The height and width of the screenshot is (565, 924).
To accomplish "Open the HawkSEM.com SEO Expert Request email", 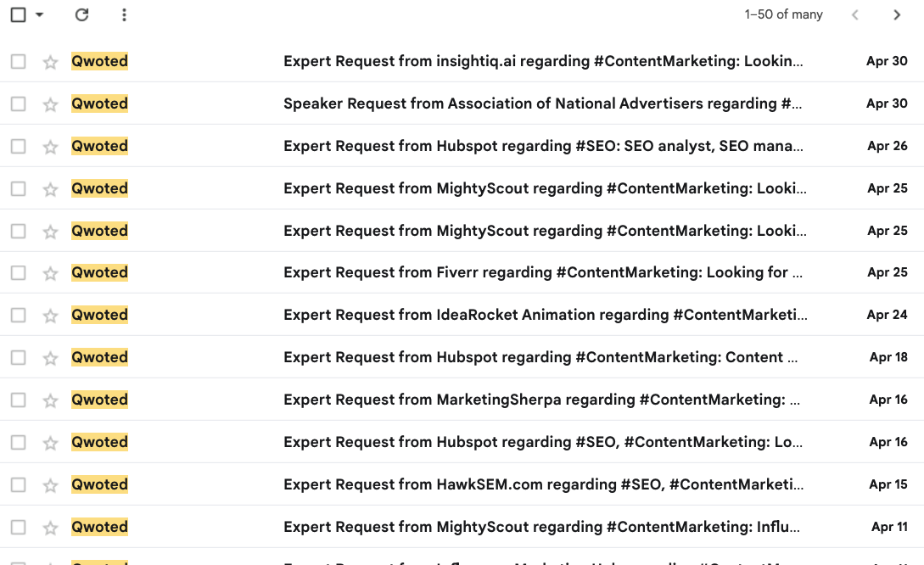I will coord(543,484).
